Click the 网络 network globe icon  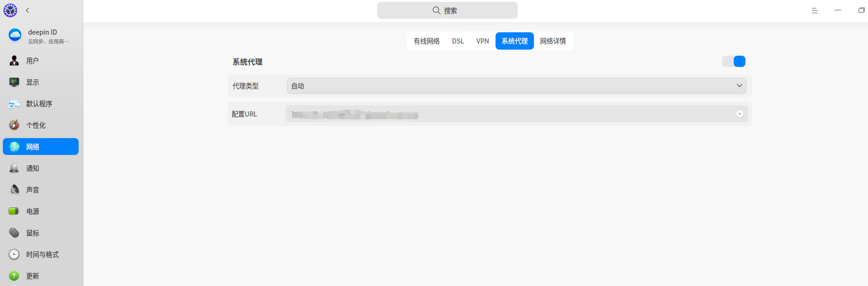click(15, 147)
